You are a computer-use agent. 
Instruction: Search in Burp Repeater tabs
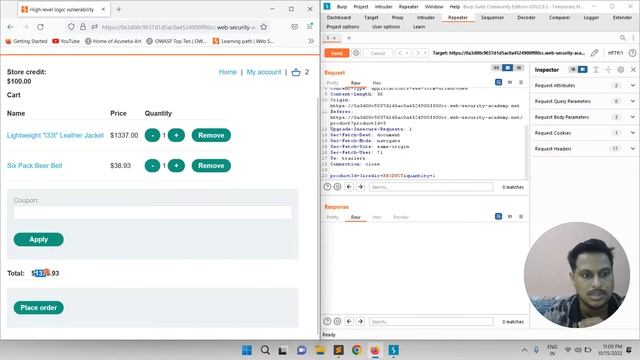pos(622,38)
